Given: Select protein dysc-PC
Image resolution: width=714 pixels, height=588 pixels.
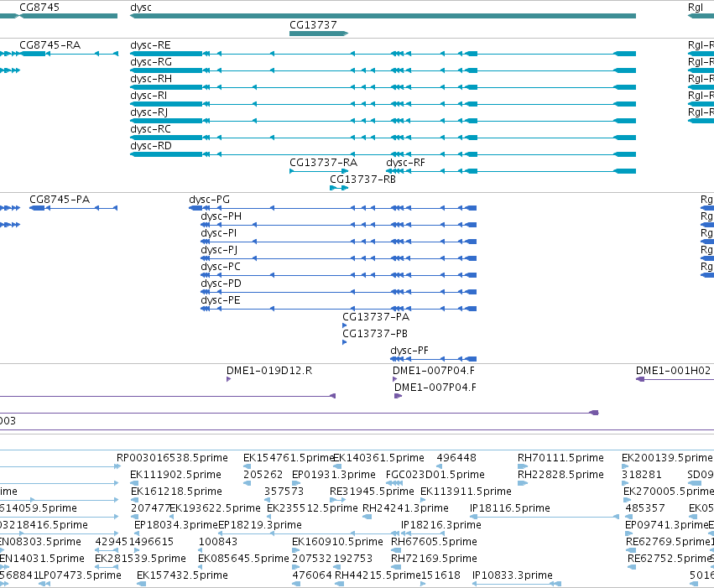Looking at the screenshot, I should tap(339, 275).
